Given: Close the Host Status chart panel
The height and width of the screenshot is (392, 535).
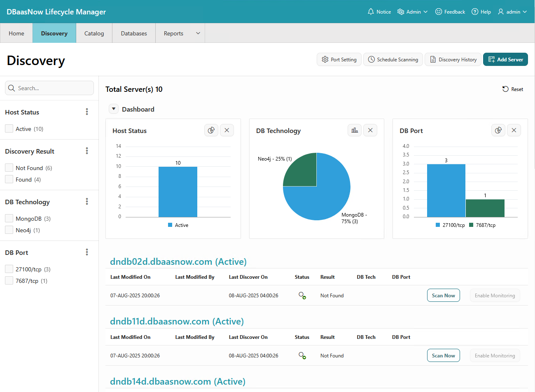Looking at the screenshot, I should tap(227, 131).
